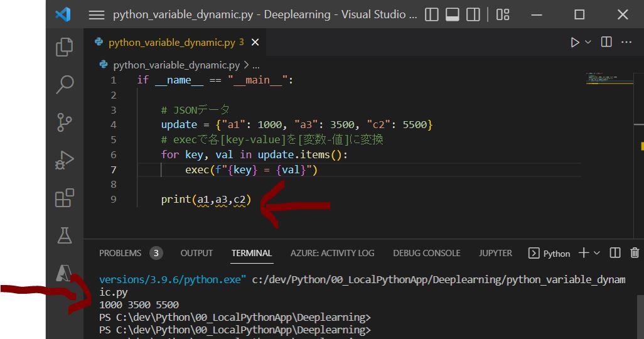644x339 pixels.
Task: Open the Testing flask view
Action: (64, 235)
